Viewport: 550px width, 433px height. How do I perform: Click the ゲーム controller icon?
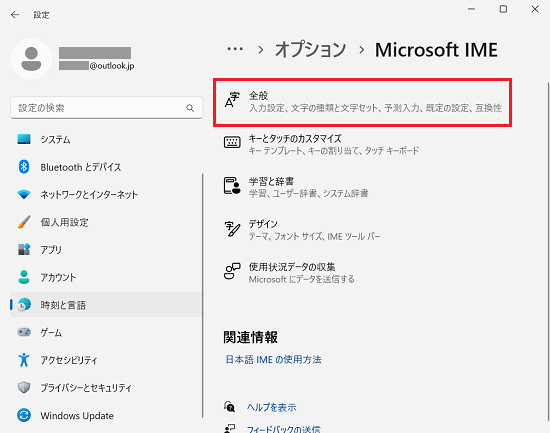[x=24, y=332]
